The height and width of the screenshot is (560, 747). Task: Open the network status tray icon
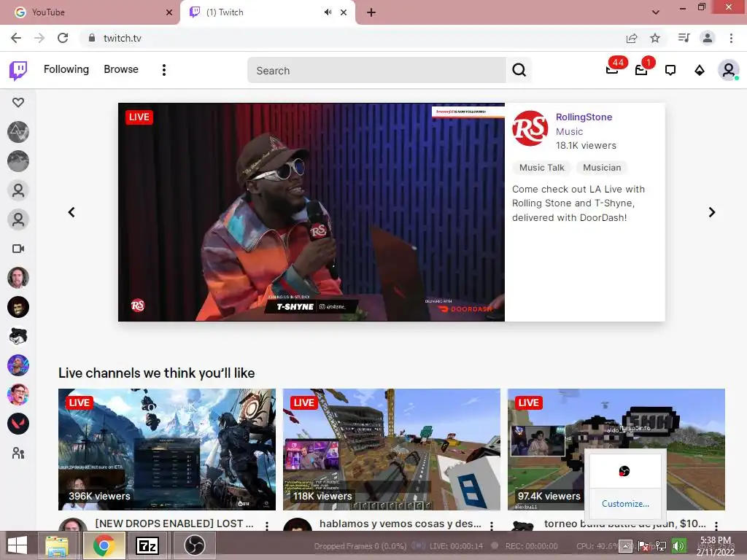point(661,545)
